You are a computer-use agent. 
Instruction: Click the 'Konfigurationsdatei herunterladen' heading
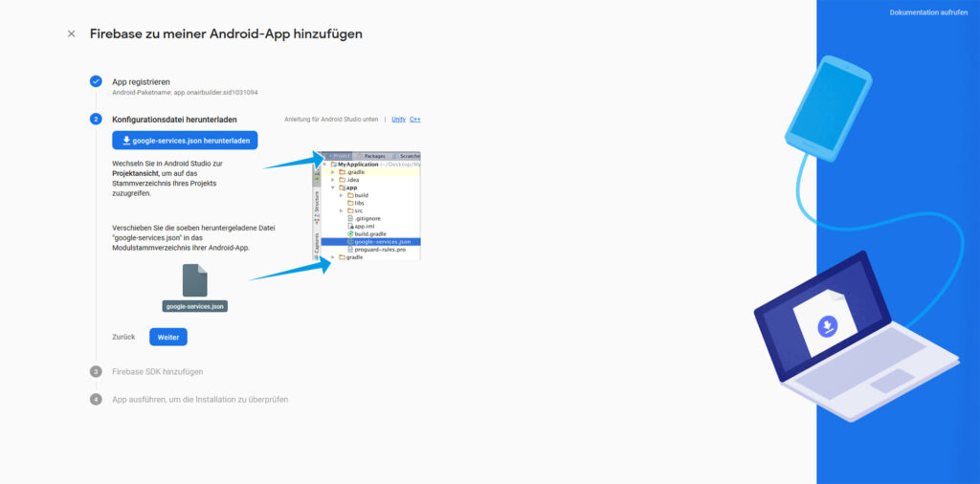pyautogui.click(x=174, y=120)
